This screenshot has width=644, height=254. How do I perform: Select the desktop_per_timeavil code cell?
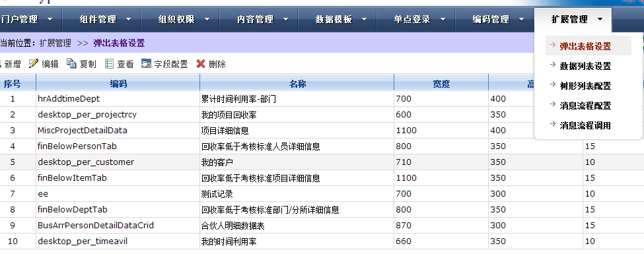point(118,241)
